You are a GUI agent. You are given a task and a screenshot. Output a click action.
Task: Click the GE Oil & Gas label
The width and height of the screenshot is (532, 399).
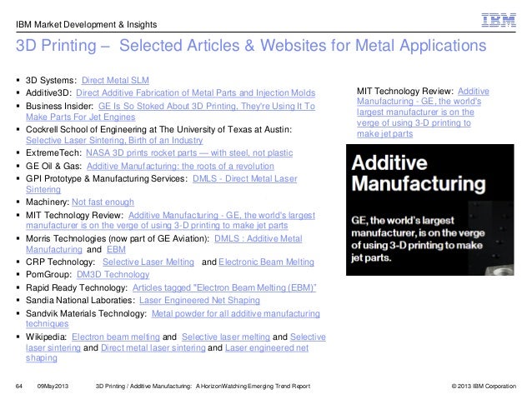[54, 166]
